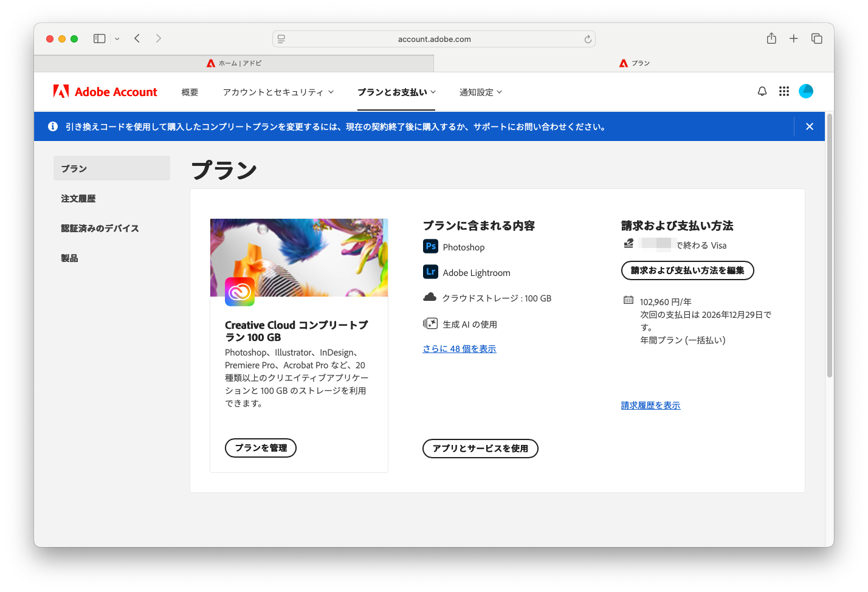Expand the プランとお支払い dropdown
This screenshot has height=592, width=868.
pos(396,92)
